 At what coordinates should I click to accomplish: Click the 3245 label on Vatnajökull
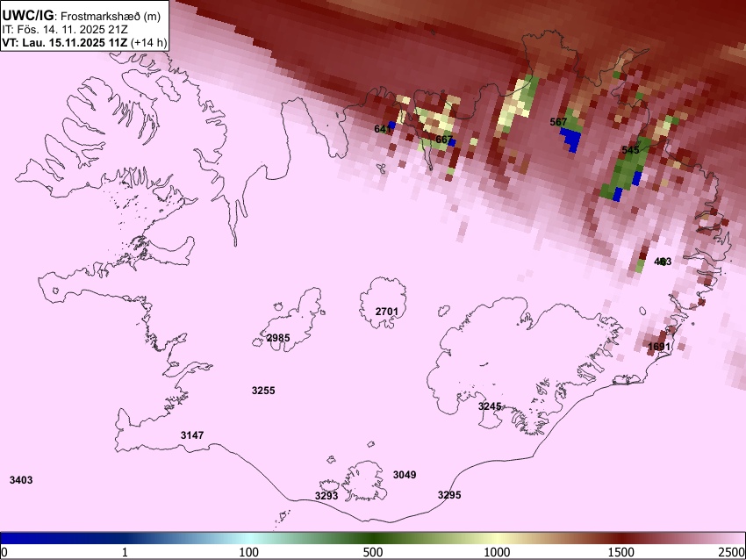pos(490,406)
